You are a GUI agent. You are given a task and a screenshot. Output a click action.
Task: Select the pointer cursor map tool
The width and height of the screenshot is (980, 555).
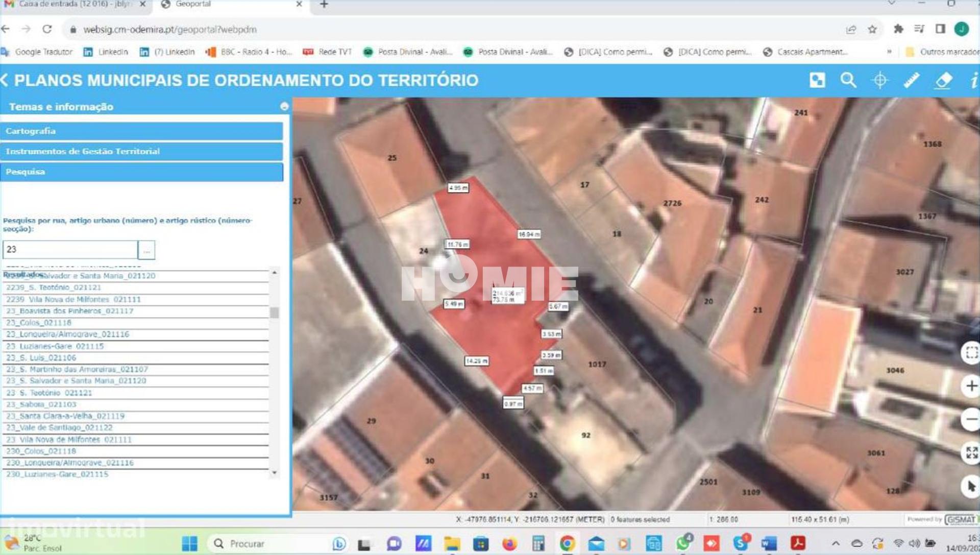pos(971,486)
